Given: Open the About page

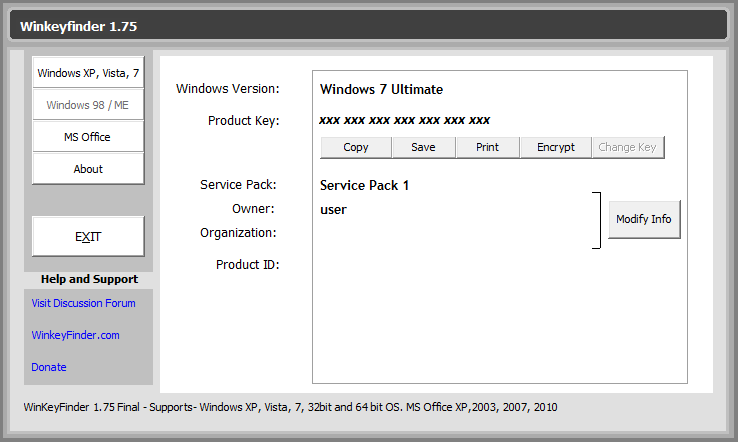Looking at the screenshot, I should point(88,169).
